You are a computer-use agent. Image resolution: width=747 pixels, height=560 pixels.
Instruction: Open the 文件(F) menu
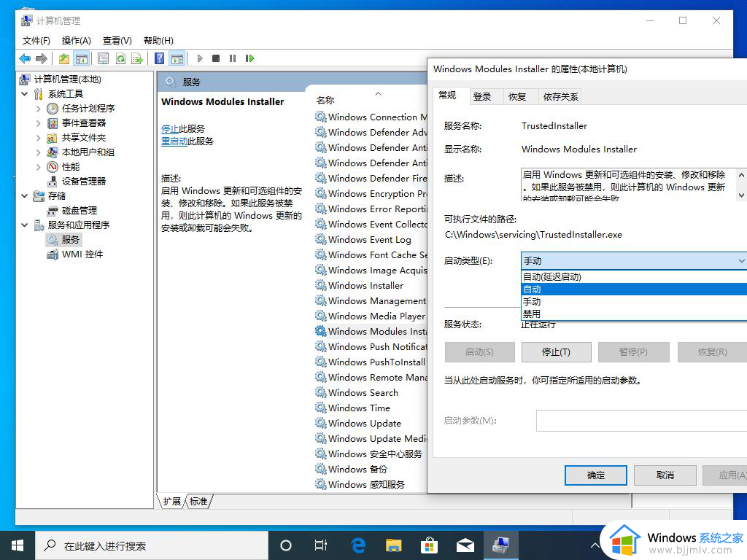[x=36, y=41]
